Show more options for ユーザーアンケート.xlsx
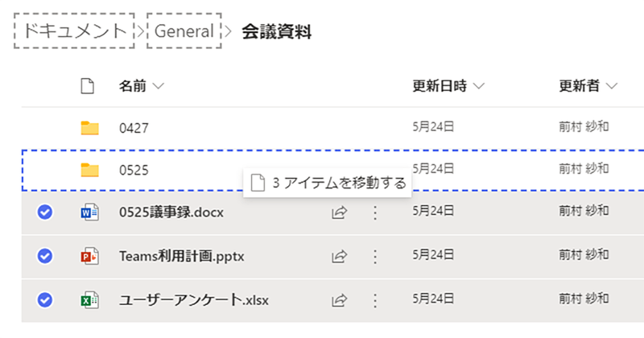Image resolution: width=644 pixels, height=338 pixels. coord(374,300)
